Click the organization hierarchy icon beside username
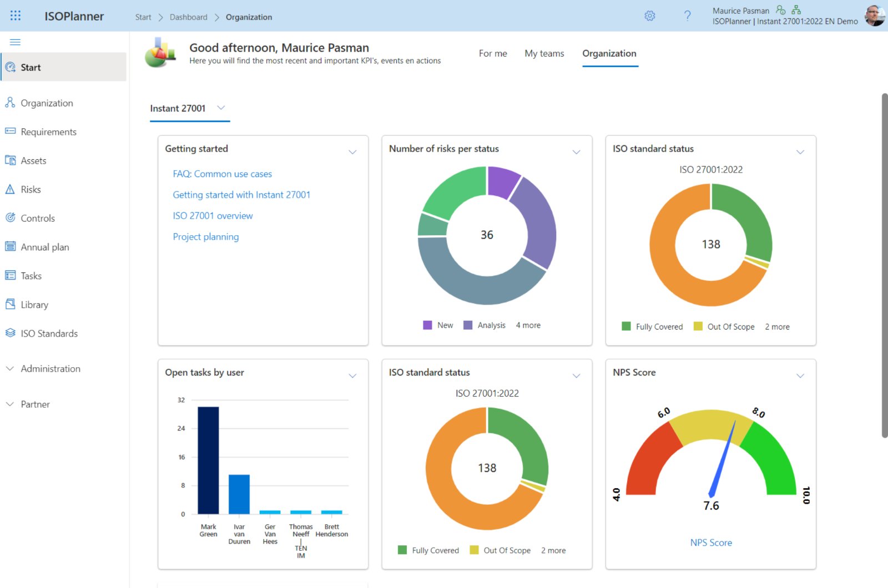Screen dimensions: 888x588 (796, 10)
